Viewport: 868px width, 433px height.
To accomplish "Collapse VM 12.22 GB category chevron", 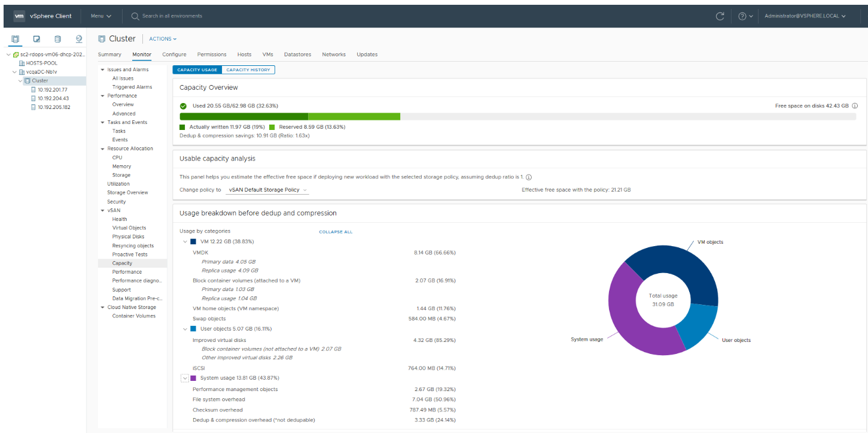I will (x=185, y=241).
